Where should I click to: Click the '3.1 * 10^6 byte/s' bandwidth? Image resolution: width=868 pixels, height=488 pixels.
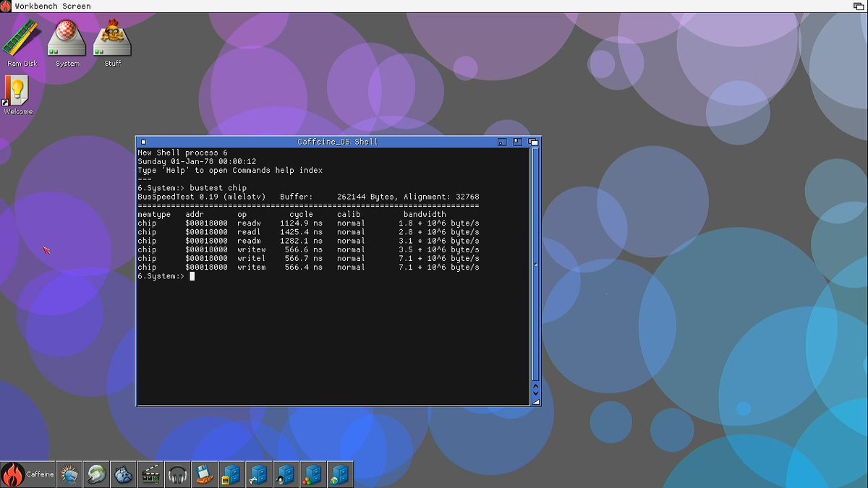click(439, 241)
